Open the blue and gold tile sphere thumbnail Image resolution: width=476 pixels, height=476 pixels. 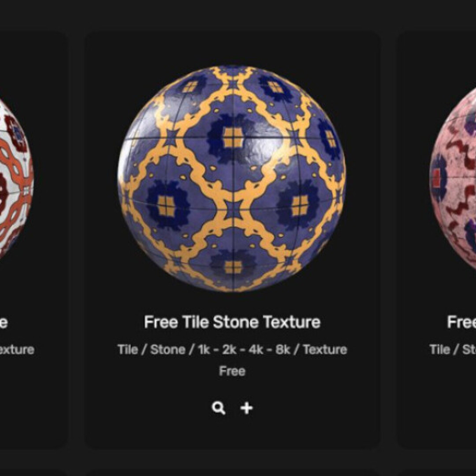(x=232, y=178)
